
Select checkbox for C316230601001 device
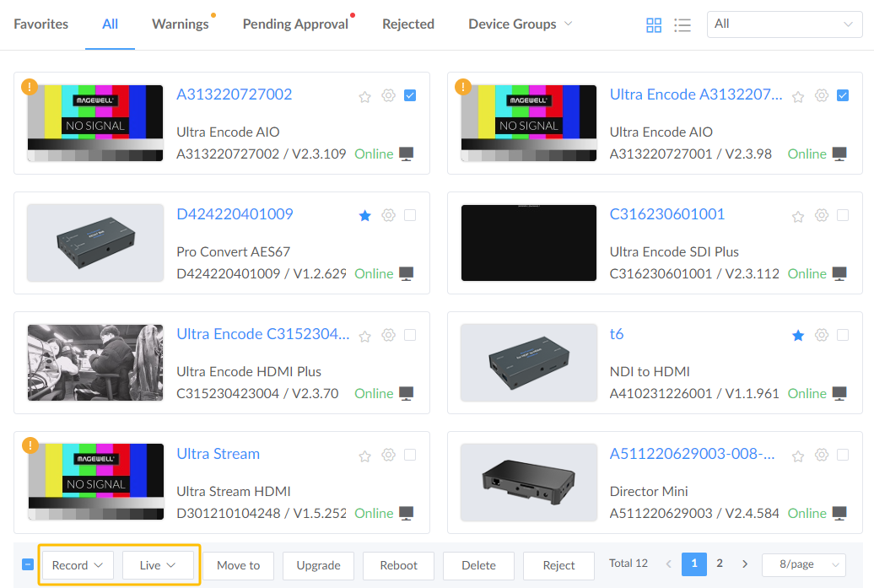pos(843,215)
